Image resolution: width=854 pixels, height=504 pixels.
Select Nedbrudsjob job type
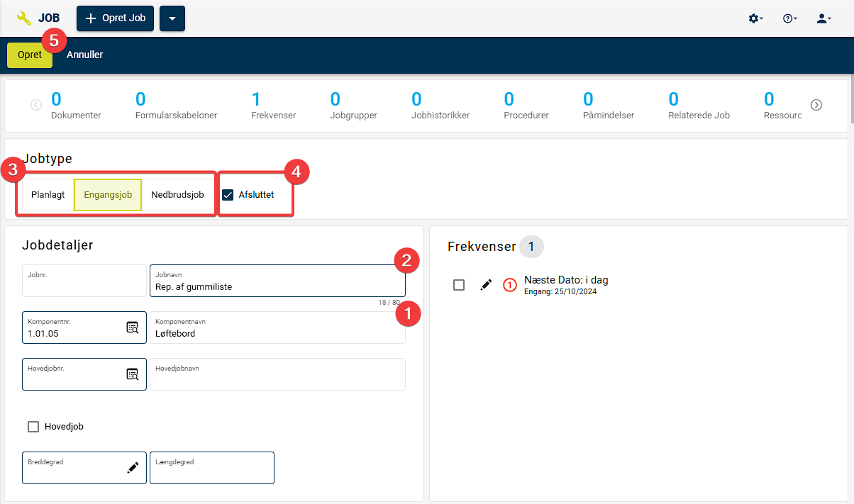[x=177, y=195]
